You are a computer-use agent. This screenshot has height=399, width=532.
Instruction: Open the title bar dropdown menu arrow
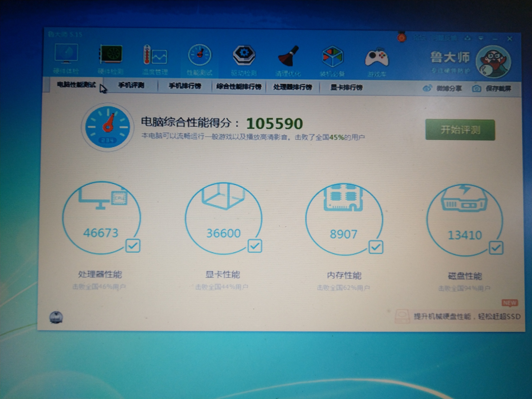(x=481, y=38)
